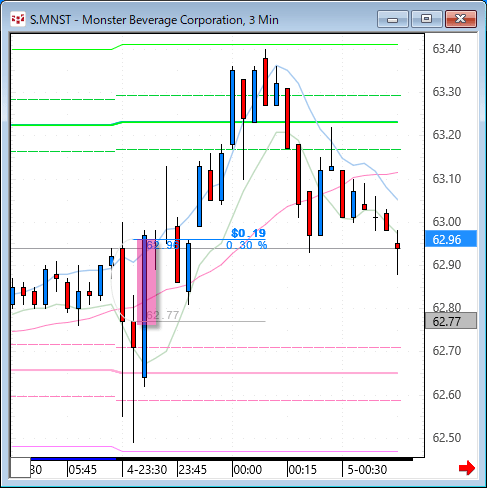Click the 00:15 time axis label
Image resolution: width=487 pixels, height=488 pixels.
coord(302,470)
